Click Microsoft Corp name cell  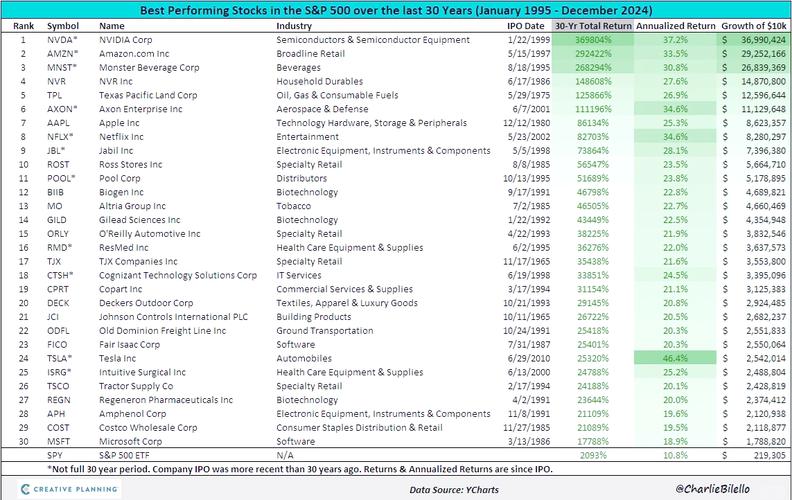click(130, 441)
